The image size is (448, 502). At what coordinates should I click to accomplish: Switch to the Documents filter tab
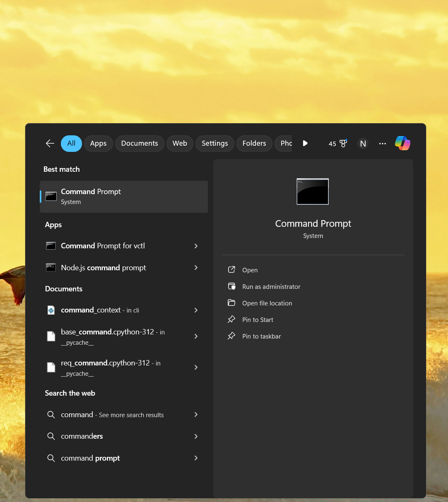coord(140,143)
